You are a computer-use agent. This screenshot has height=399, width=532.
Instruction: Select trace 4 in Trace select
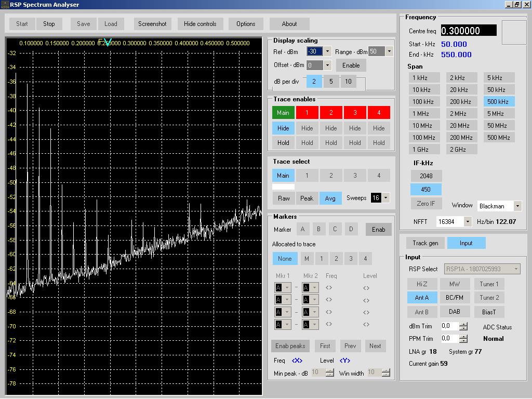coord(379,176)
